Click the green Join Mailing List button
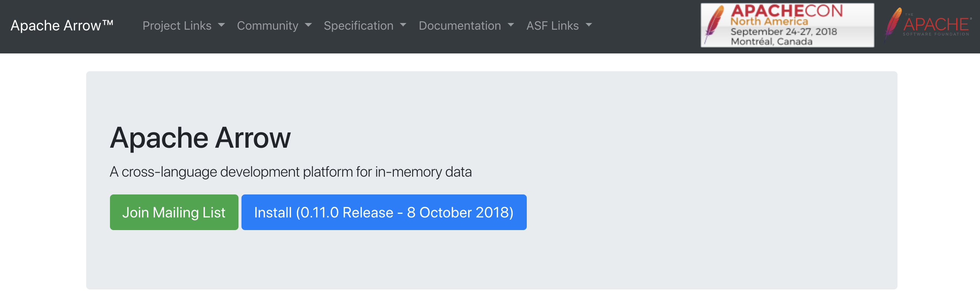Viewport: 980px width, 308px height. tap(174, 212)
